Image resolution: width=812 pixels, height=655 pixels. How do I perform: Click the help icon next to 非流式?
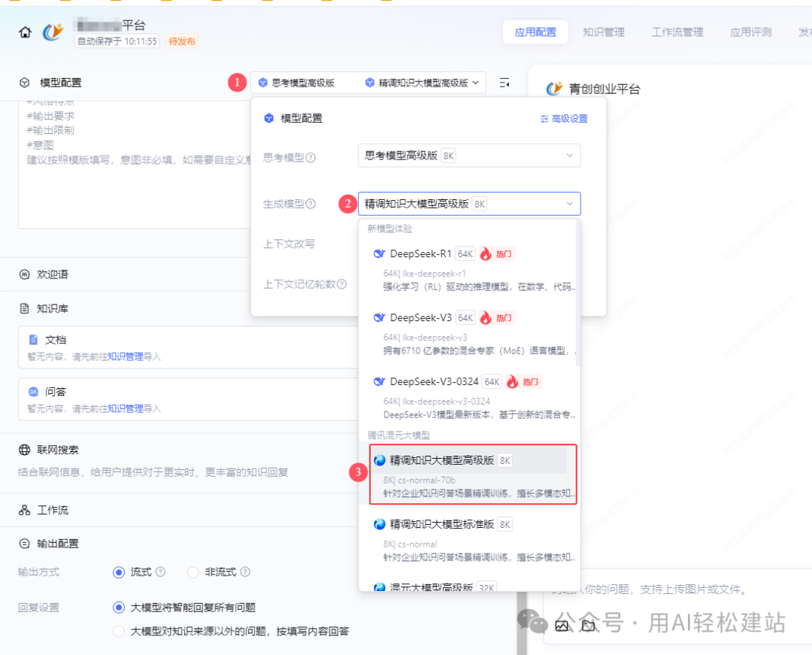tap(245, 572)
